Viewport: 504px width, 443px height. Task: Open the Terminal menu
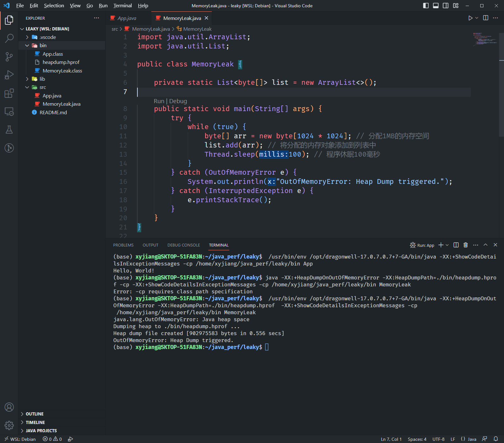point(123,6)
